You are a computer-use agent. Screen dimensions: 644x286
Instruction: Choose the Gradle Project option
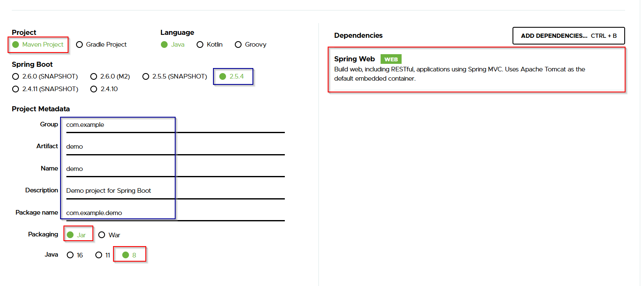pos(79,45)
